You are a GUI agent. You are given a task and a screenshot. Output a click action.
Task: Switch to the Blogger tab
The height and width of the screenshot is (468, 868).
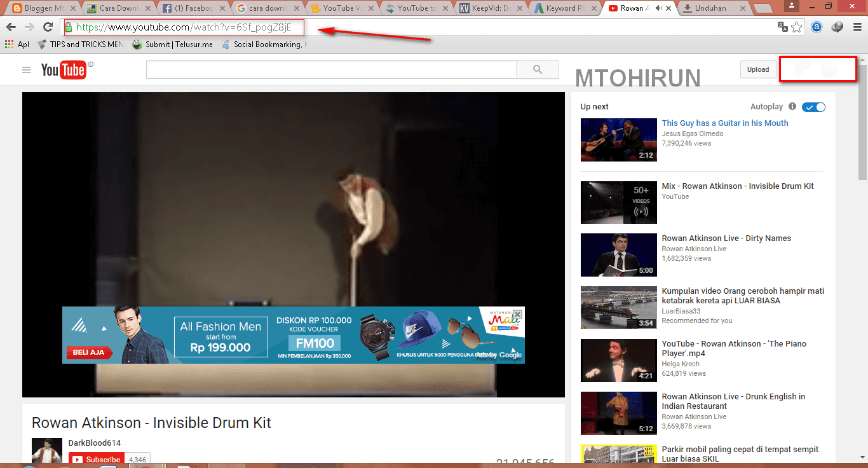[x=43, y=8]
